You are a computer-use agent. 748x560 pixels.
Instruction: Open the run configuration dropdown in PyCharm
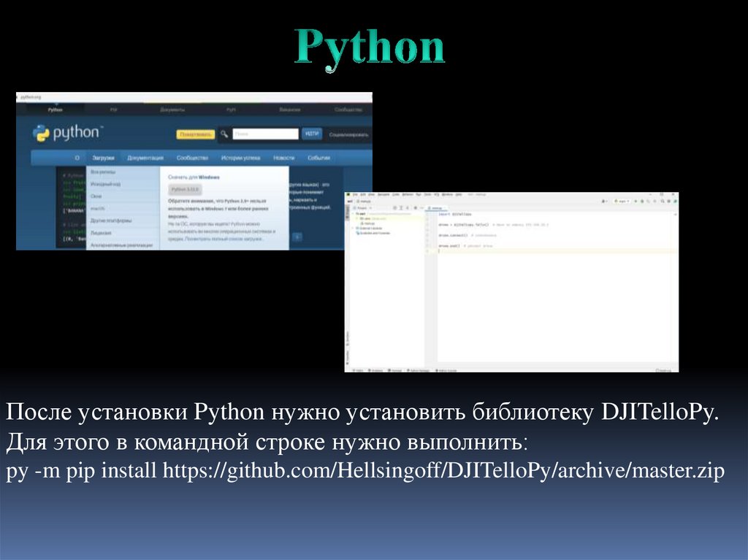click(622, 202)
